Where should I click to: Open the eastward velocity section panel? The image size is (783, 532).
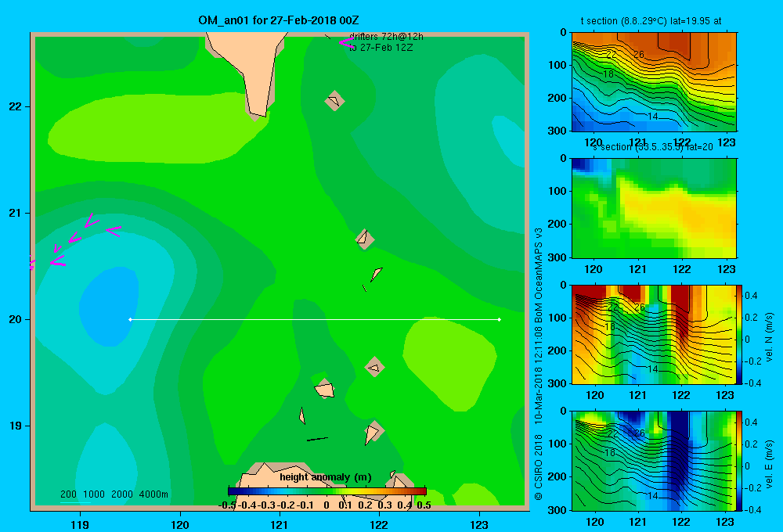coord(654,461)
